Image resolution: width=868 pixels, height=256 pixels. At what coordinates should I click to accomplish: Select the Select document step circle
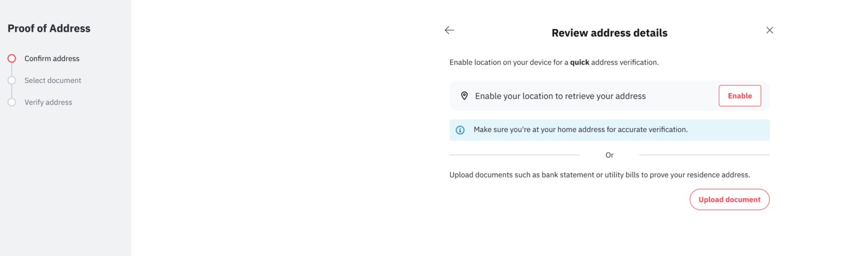[x=12, y=80]
